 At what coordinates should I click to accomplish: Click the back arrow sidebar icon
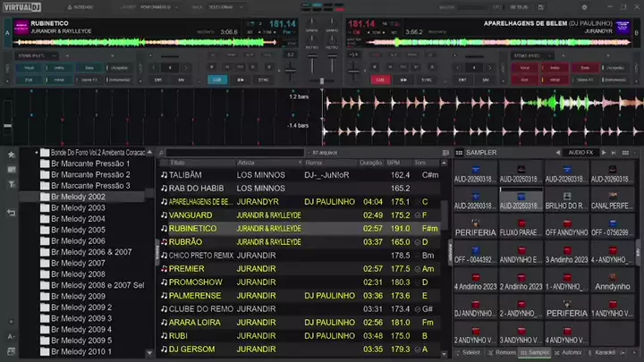(x=12, y=213)
